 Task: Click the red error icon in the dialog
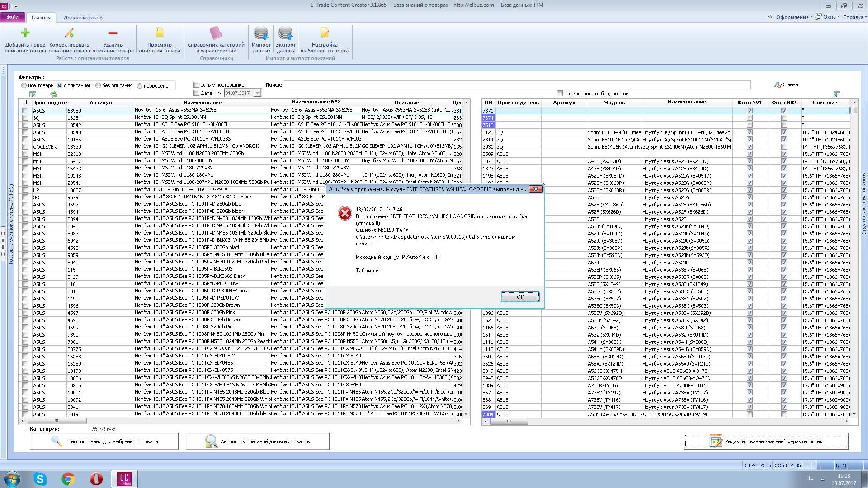[345, 213]
